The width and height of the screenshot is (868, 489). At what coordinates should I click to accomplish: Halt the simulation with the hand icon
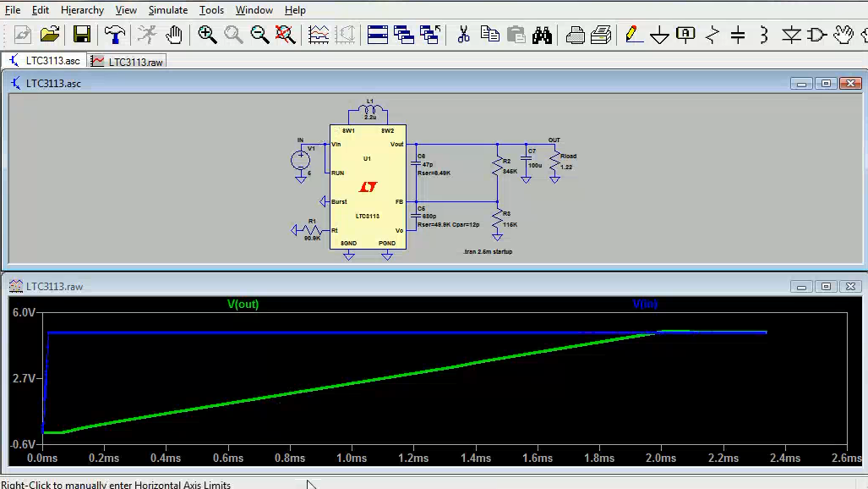[174, 35]
